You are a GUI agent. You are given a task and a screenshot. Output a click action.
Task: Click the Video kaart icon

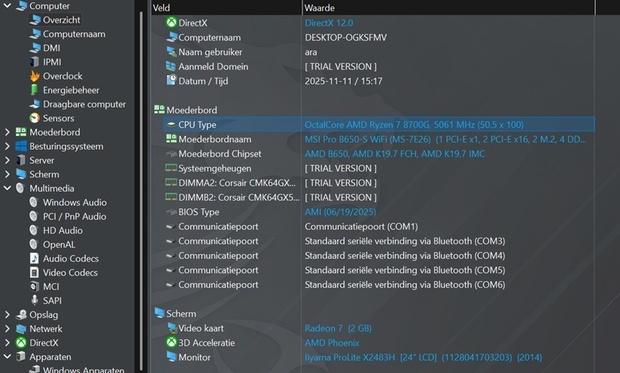coord(172,328)
